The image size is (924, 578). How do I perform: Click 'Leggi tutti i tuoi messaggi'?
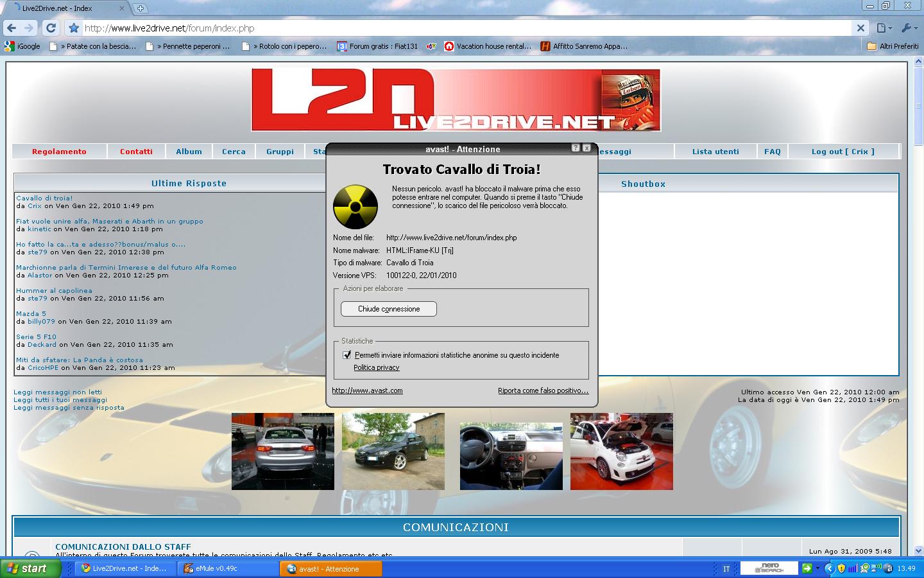[60, 399]
